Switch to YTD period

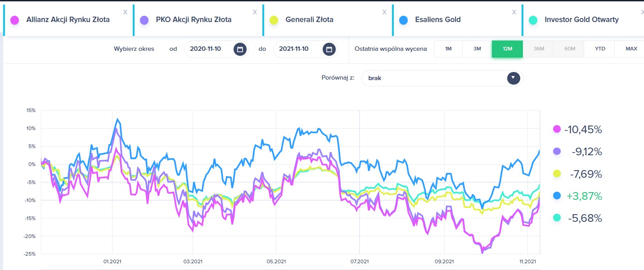click(x=599, y=49)
